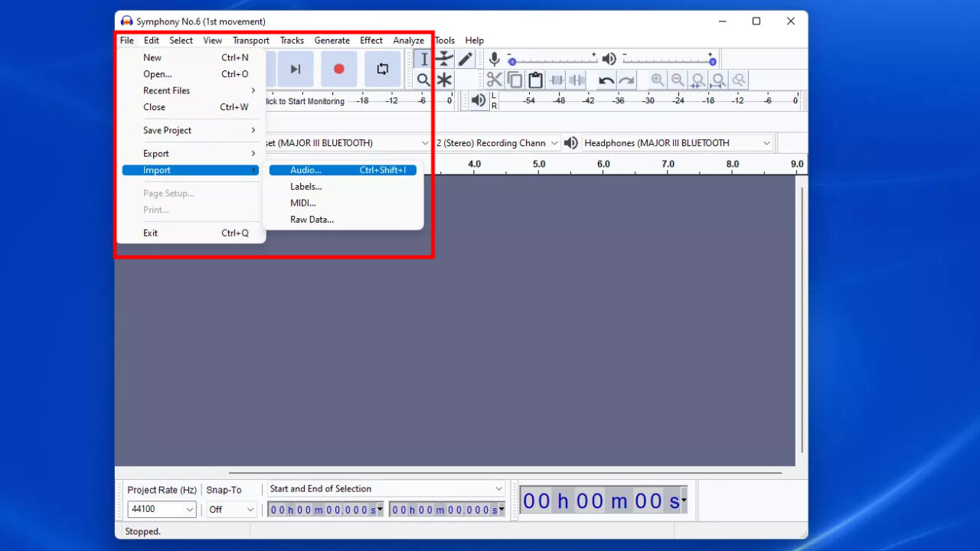Open the Tools menu

coord(444,40)
